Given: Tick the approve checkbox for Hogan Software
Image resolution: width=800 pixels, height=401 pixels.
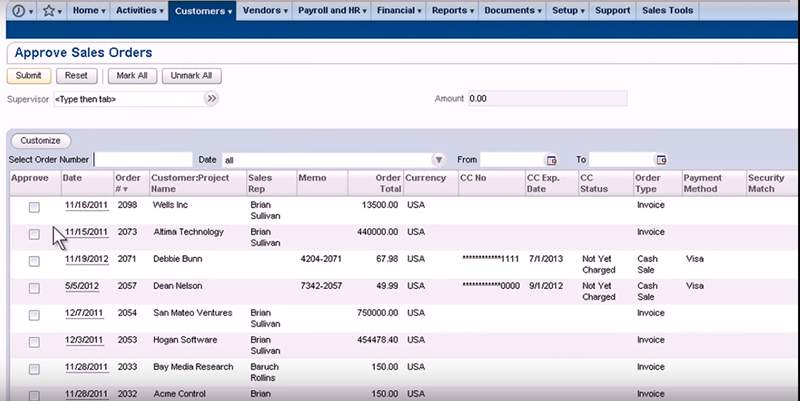Looking at the screenshot, I should [x=34, y=342].
